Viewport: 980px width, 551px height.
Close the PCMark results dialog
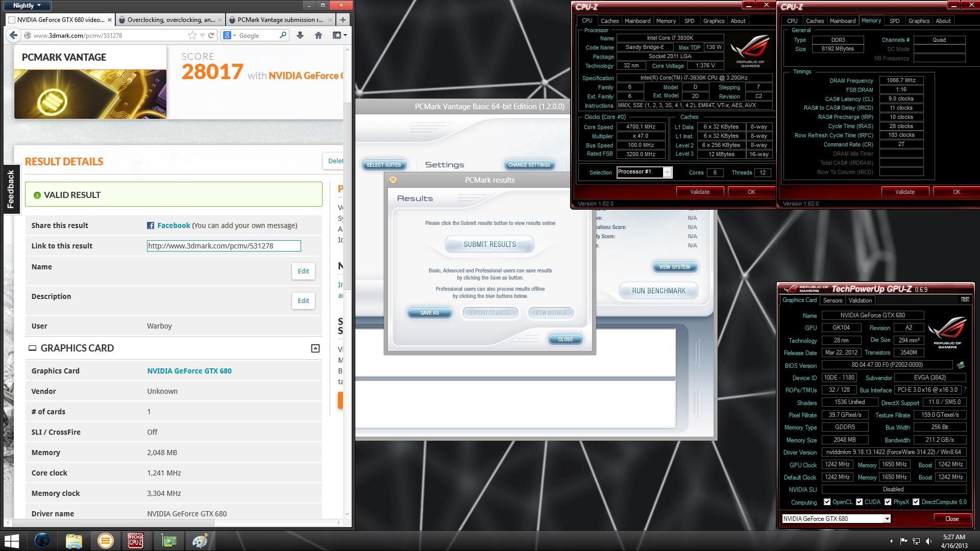pos(565,339)
